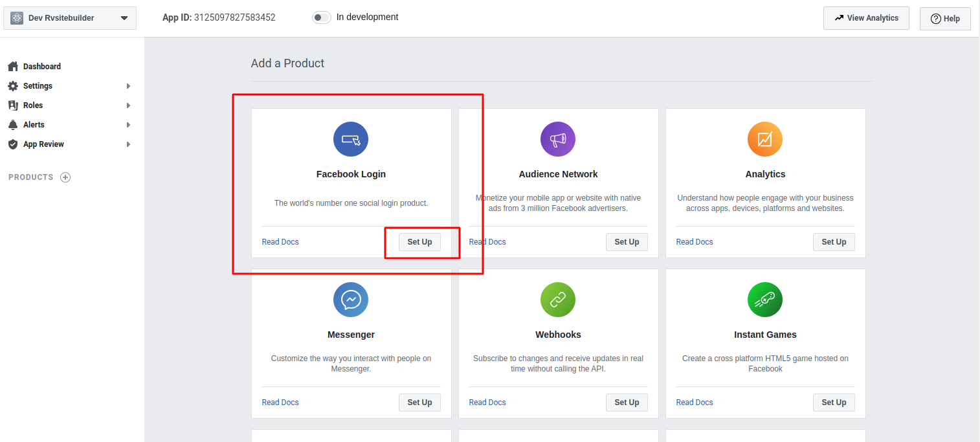Click the View Analytics button

pos(866,18)
